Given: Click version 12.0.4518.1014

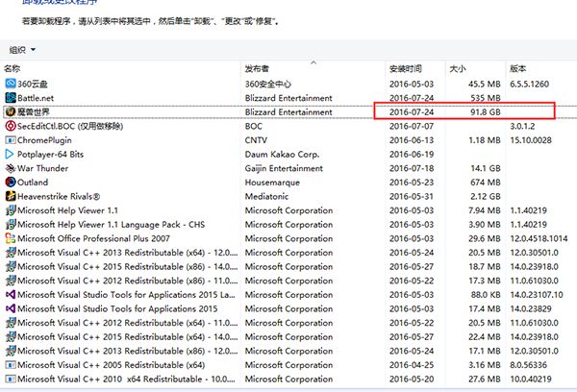Looking at the screenshot, I should pos(539,238).
